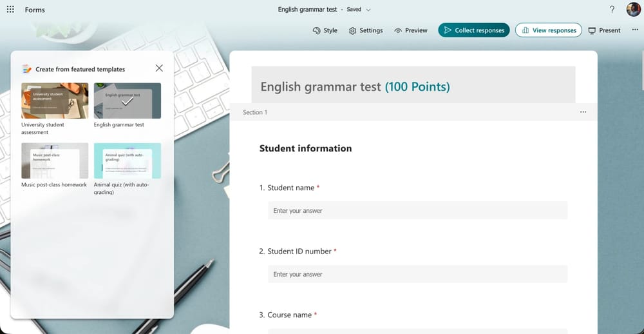Select University student assessment template

(55, 101)
